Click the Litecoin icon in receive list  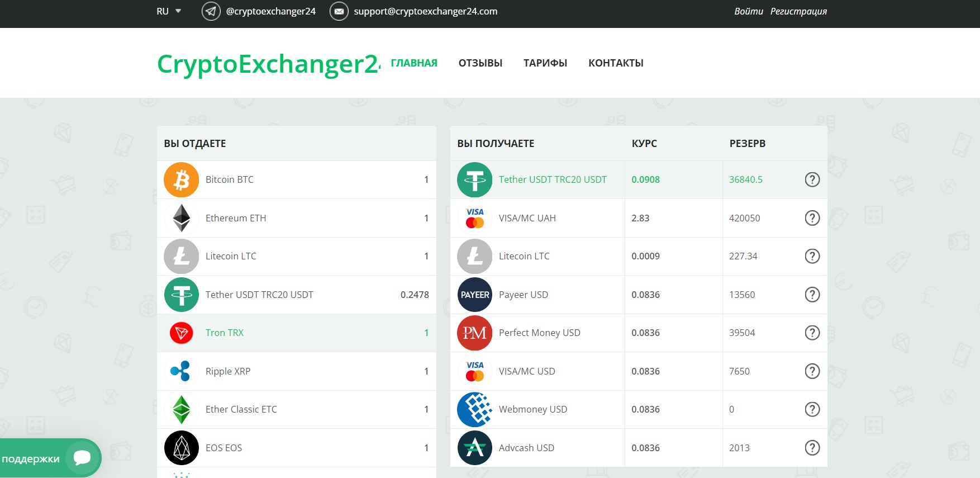coord(475,257)
